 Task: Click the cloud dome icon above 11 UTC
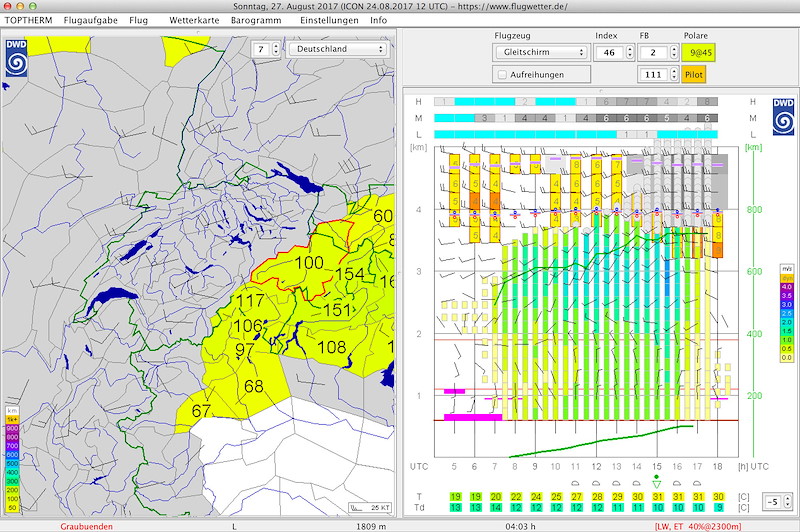[x=576, y=485]
